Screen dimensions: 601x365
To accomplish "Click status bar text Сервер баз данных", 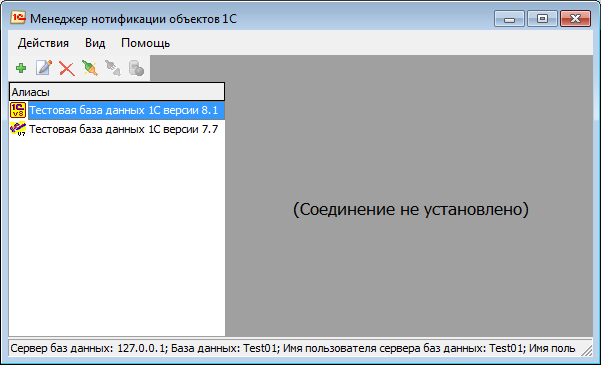I will coord(62,348).
